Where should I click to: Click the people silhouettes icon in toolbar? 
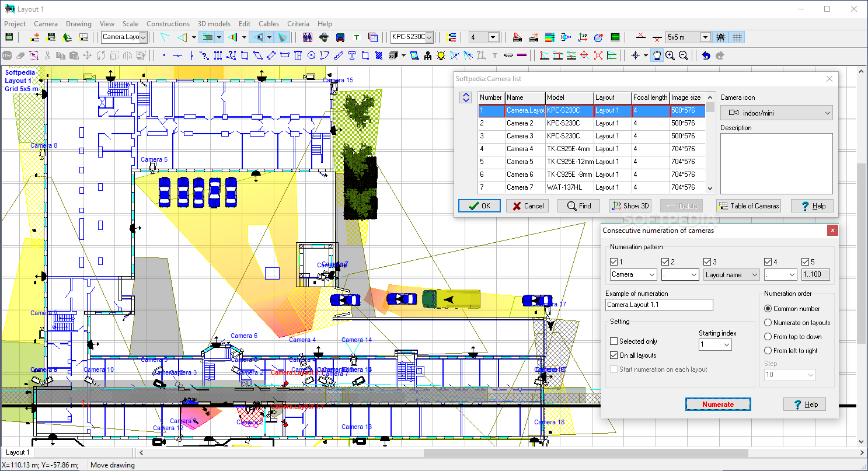click(308, 37)
